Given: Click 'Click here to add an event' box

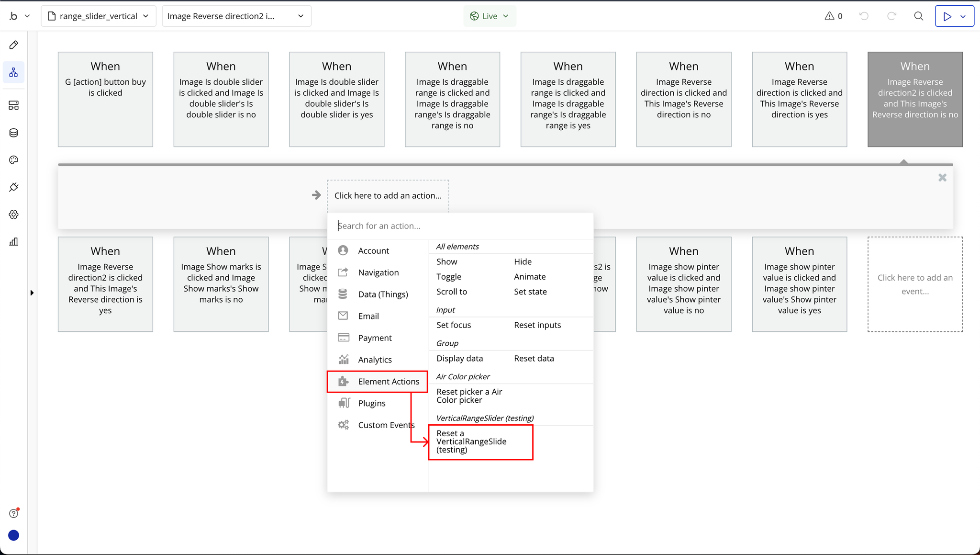Looking at the screenshot, I should [914, 284].
